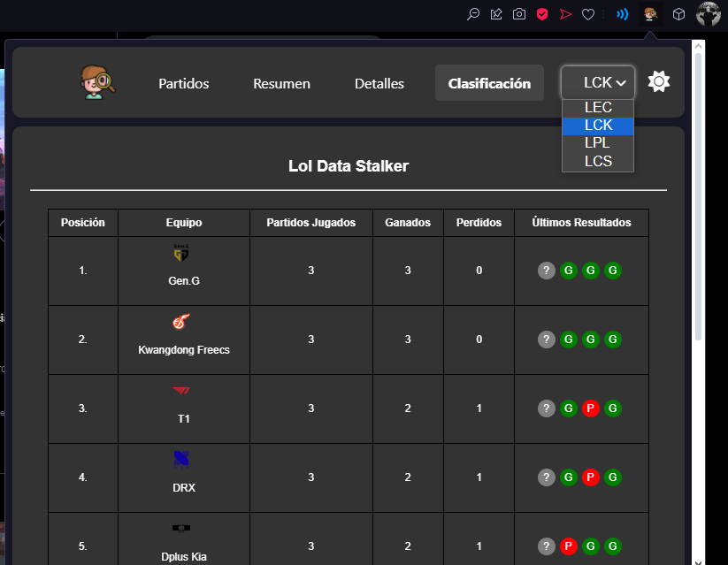Click the T1 team logo

[x=181, y=391]
